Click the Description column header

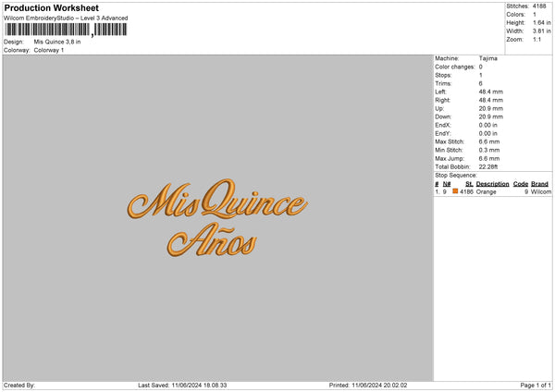pyautogui.click(x=492, y=184)
